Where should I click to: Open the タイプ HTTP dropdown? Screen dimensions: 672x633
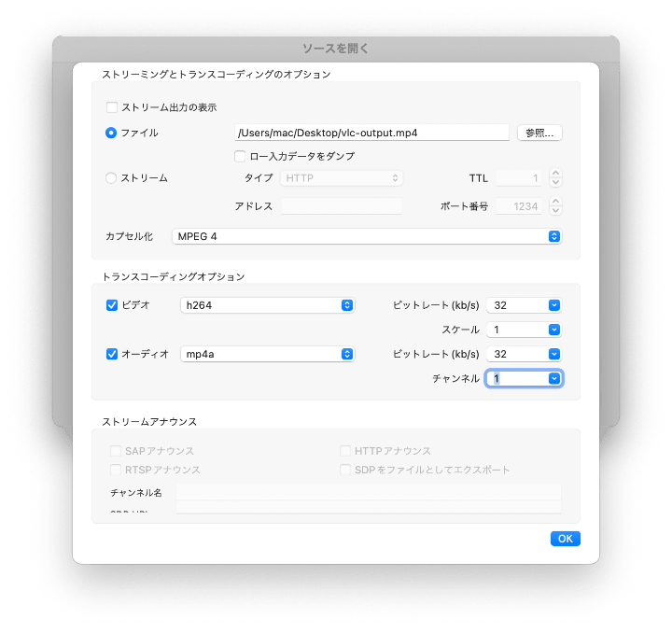(342, 178)
